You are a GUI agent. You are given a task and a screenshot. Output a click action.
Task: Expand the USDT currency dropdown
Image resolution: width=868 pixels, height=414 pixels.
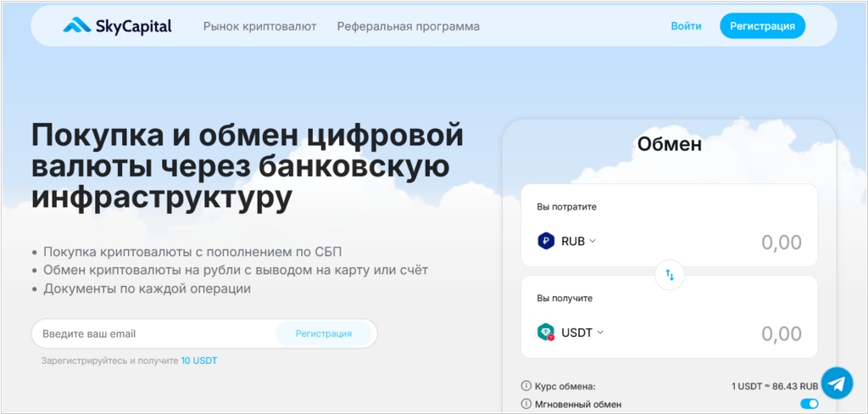[x=582, y=333]
